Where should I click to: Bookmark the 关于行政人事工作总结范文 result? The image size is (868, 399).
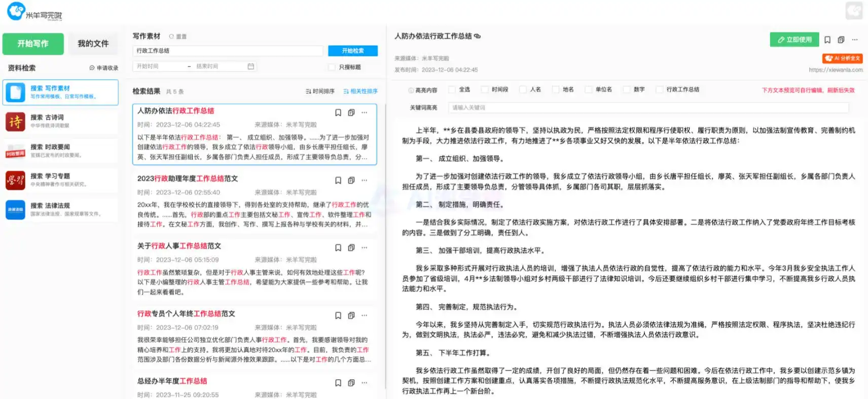(338, 248)
